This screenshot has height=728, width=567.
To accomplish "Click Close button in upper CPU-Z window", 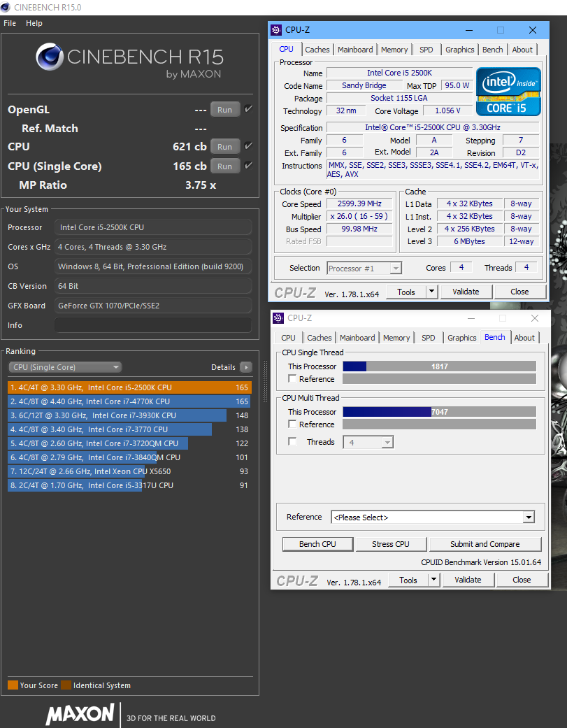I will [519, 292].
